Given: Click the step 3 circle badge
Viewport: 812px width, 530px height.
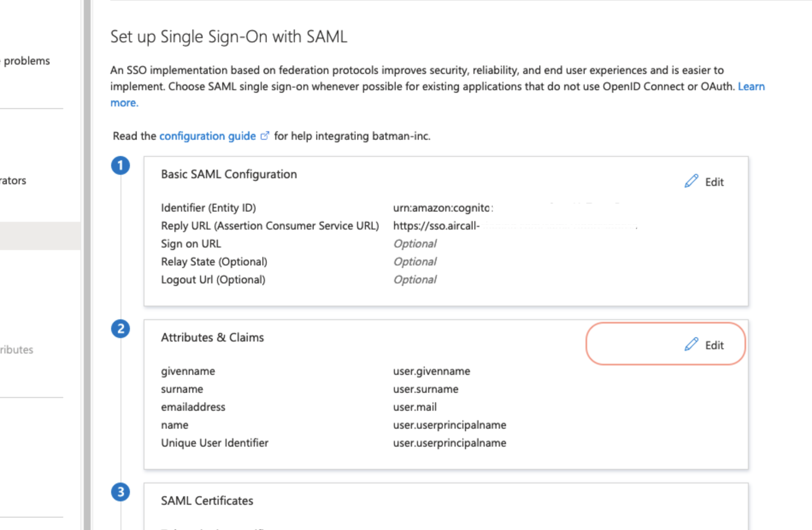Looking at the screenshot, I should pos(121,492).
